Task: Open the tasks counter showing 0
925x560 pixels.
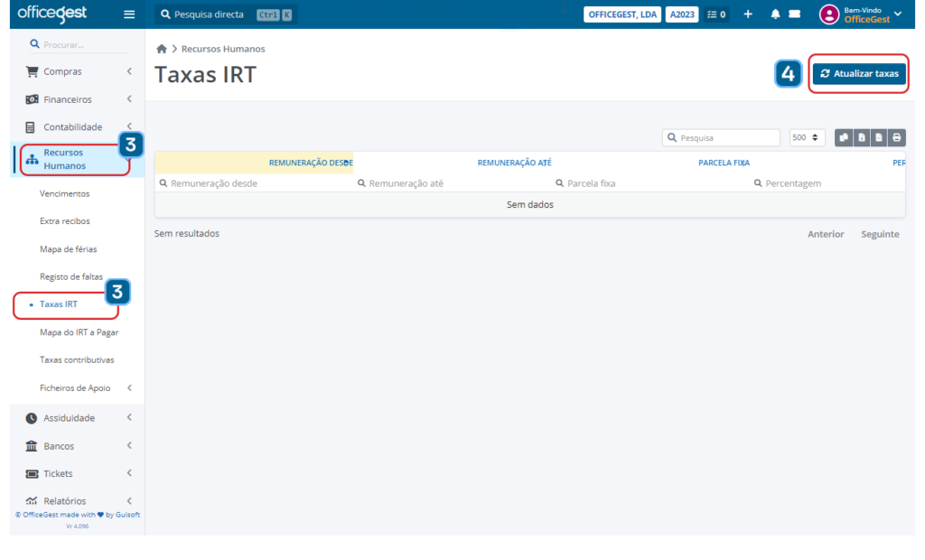Action: (x=716, y=14)
